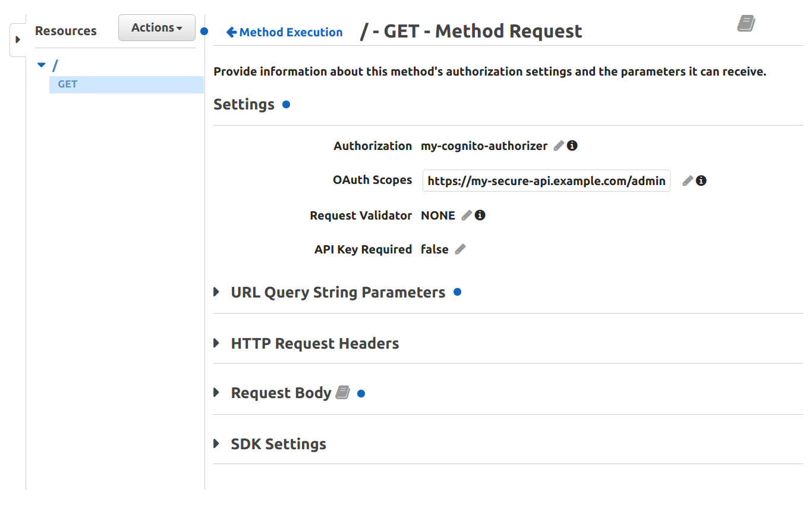Click the root resource path link
The image size is (812, 523).
54,64
